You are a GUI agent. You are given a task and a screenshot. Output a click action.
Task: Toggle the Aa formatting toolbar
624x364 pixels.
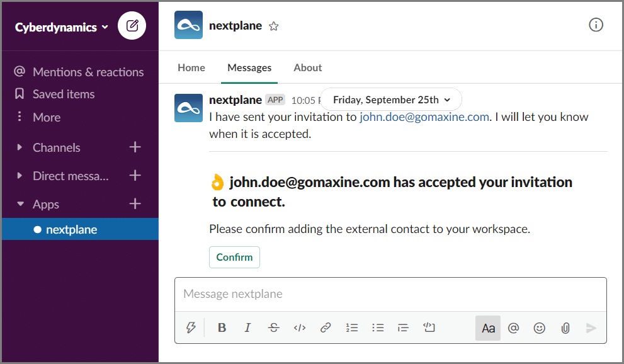point(488,328)
